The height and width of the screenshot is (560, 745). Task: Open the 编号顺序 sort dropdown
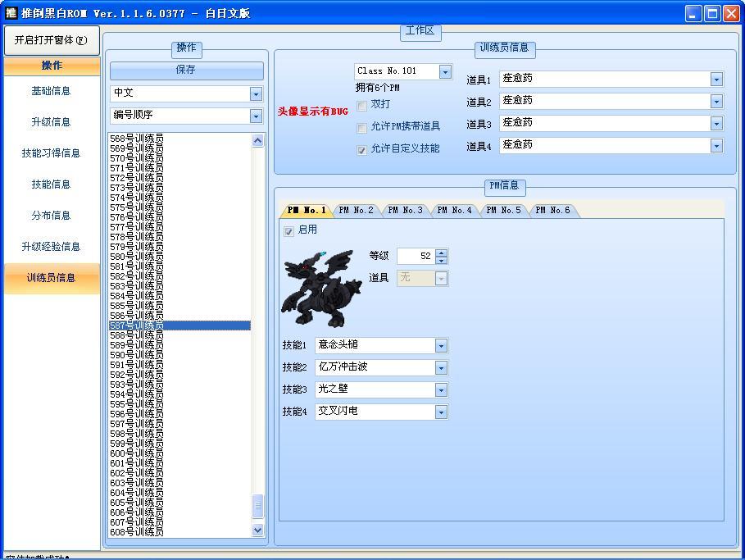[256, 116]
